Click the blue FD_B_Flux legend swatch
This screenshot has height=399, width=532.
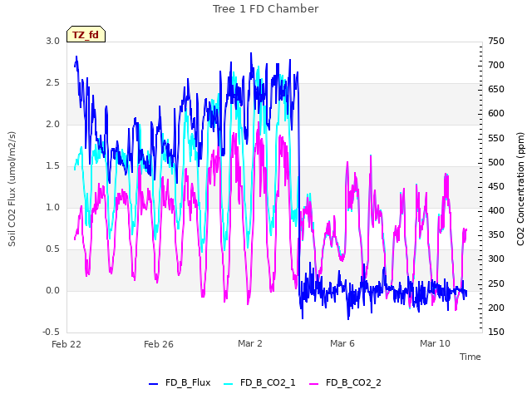tap(153, 384)
